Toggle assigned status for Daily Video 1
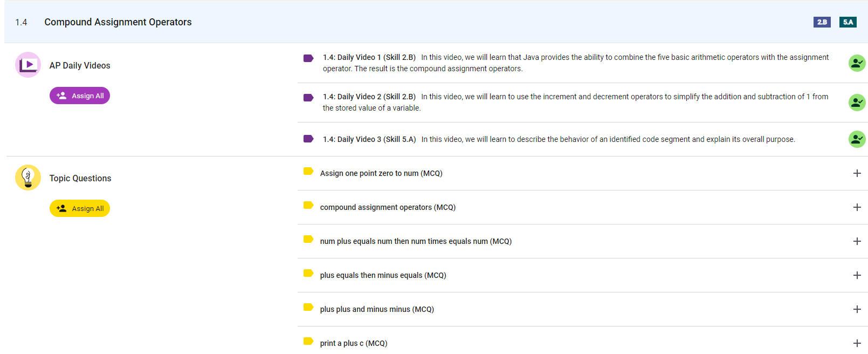868x354 pixels. pyautogui.click(x=857, y=63)
